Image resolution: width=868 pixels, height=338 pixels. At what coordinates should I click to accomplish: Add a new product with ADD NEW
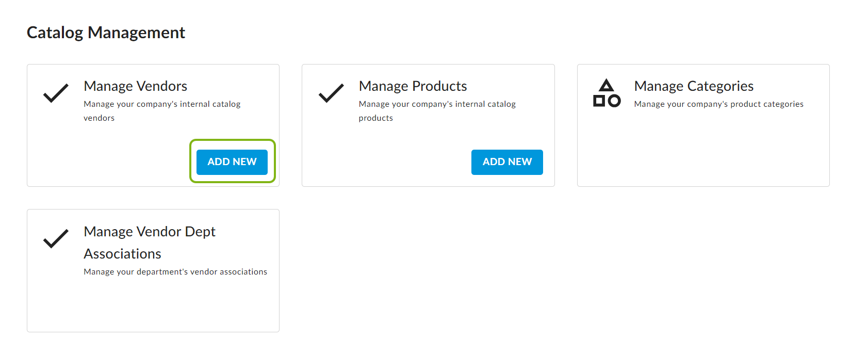click(x=507, y=162)
